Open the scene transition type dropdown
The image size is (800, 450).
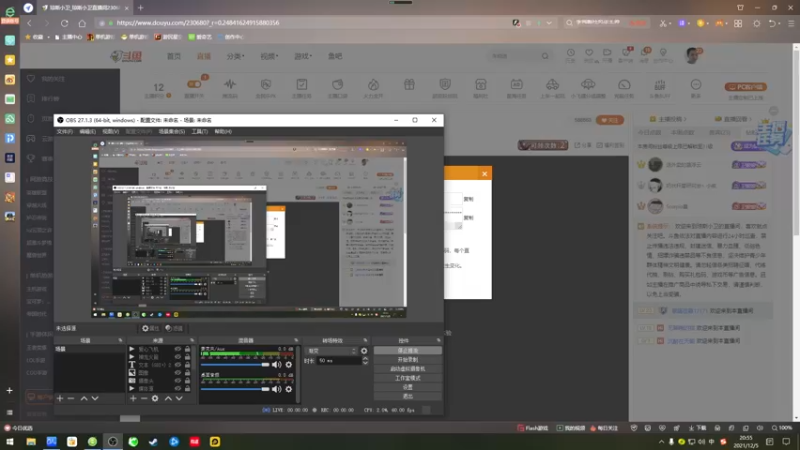[332, 351]
